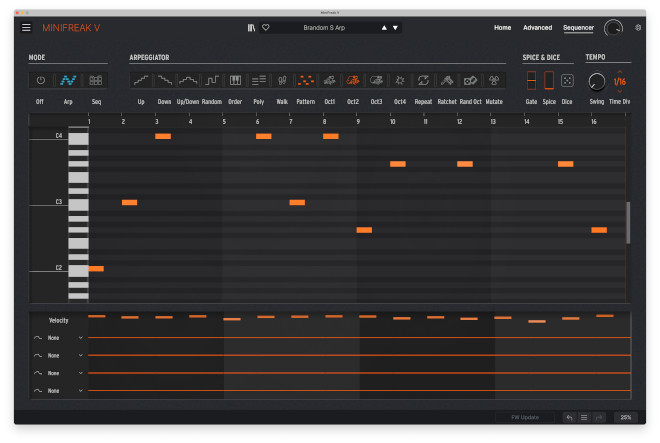Open the second None modulation lane dropdown
The width and height of the screenshot is (660, 443).
[x=80, y=355]
